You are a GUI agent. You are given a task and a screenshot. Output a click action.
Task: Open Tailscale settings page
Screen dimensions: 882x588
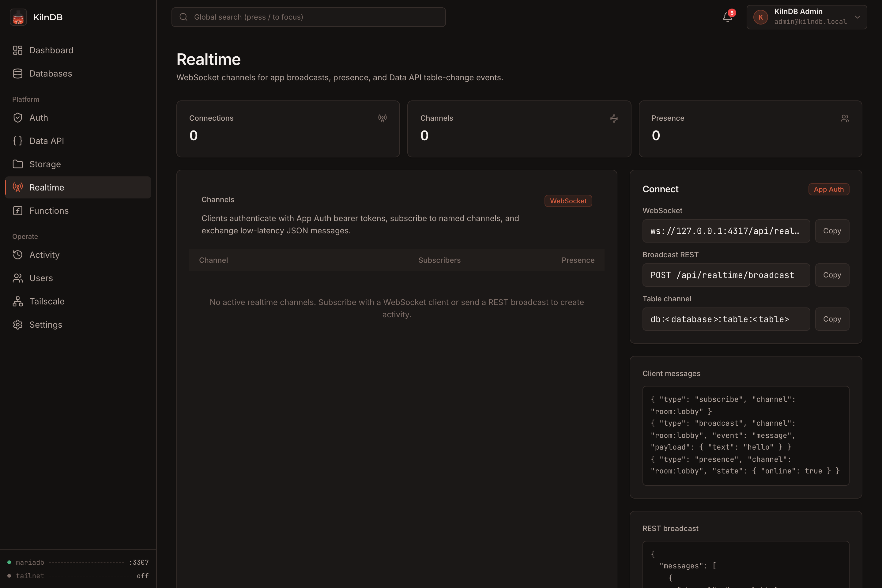click(x=78, y=301)
